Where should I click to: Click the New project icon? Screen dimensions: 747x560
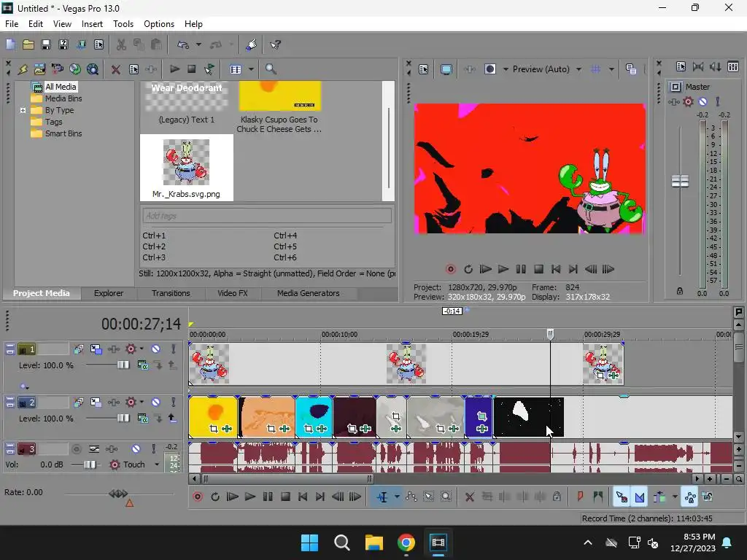[x=10, y=44]
